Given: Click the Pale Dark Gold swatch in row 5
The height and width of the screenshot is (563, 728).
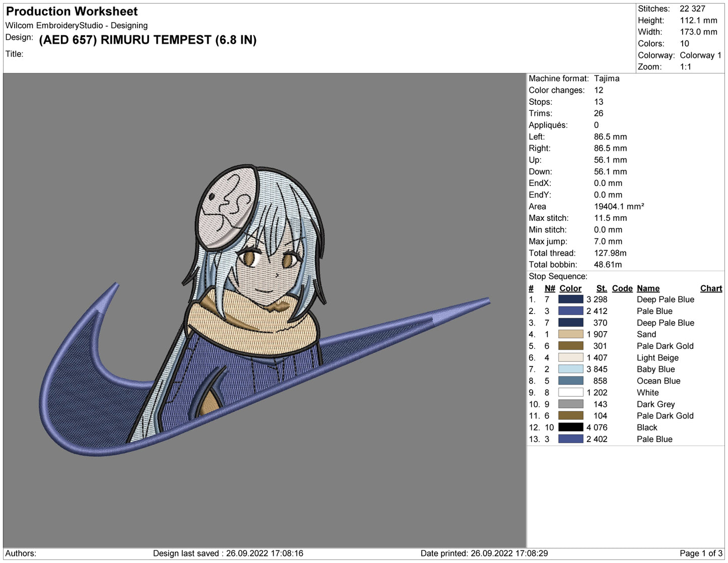Looking at the screenshot, I should [570, 346].
